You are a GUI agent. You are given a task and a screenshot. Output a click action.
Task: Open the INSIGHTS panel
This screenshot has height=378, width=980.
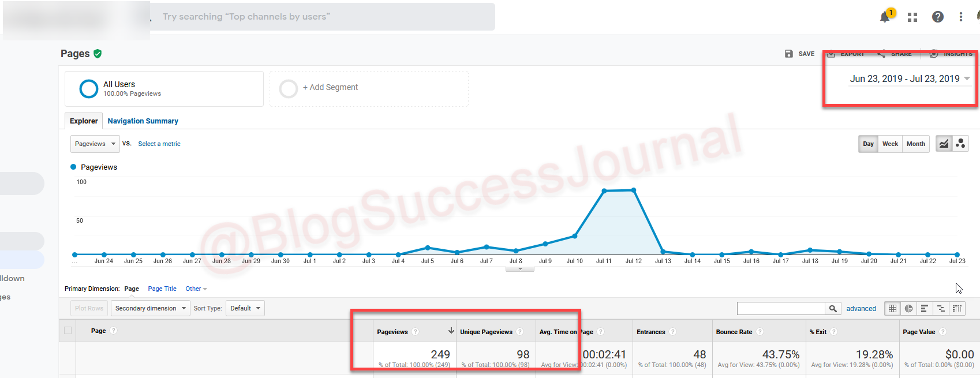[951, 54]
